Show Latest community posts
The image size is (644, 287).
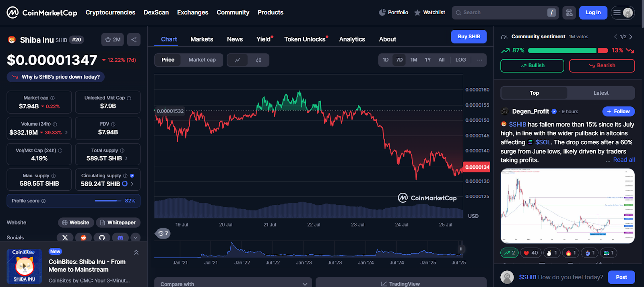click(x=601, y=93)
